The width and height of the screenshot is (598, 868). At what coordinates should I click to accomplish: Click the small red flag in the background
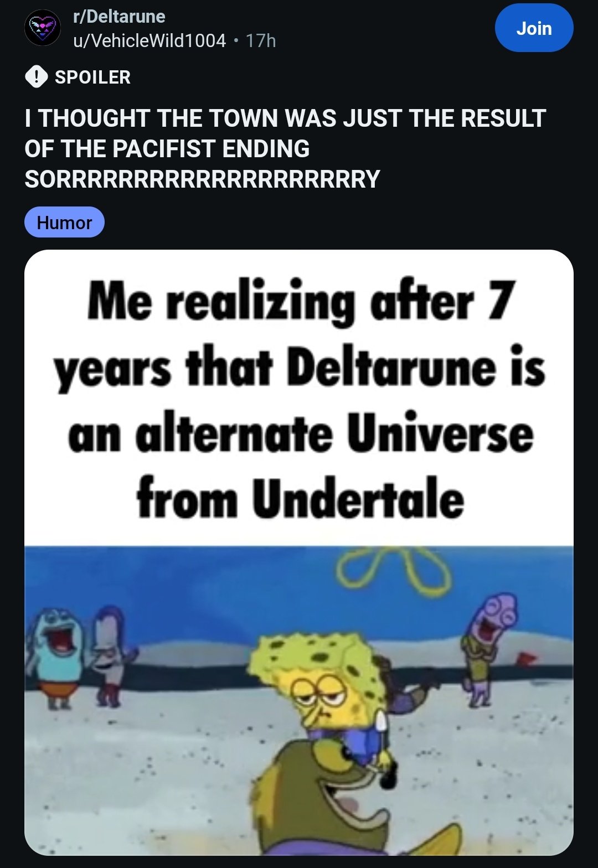click(527, 659)
